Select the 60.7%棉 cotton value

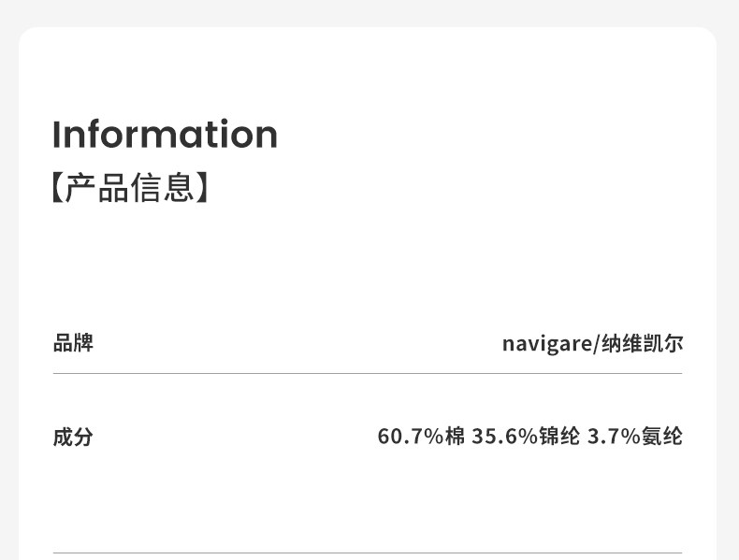420,437
